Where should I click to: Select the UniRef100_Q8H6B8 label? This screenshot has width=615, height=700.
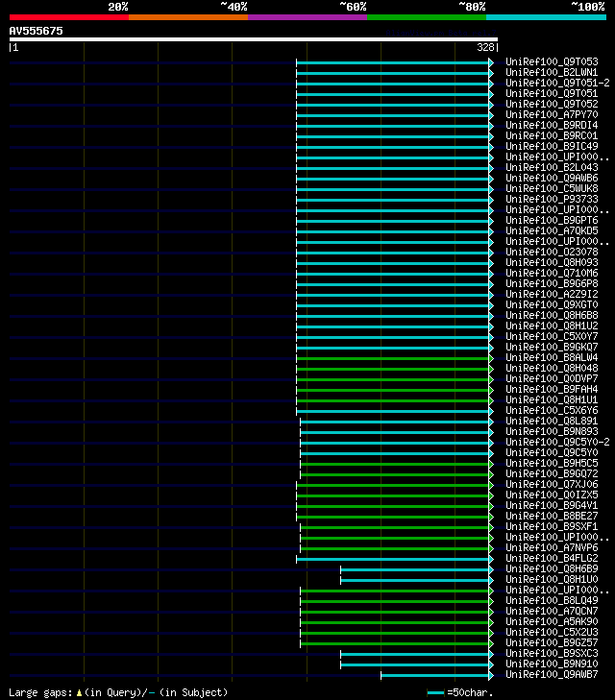[x=552, y=315]
